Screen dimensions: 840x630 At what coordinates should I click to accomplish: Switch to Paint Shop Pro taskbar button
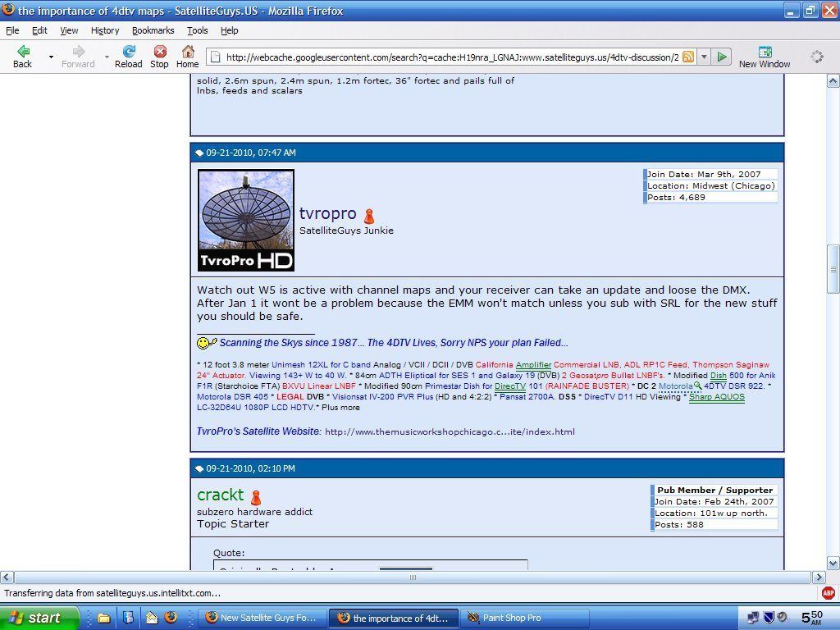[527, 619]
